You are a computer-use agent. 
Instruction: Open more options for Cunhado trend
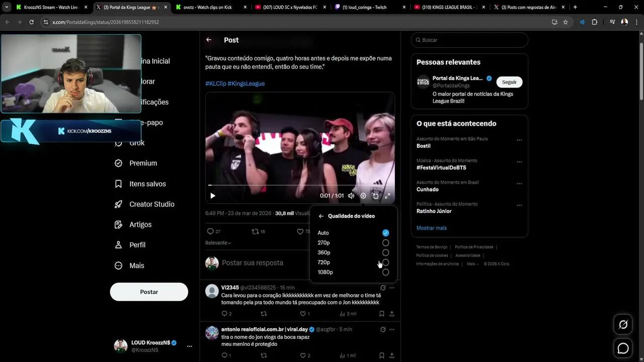click(x=519, y=183)
